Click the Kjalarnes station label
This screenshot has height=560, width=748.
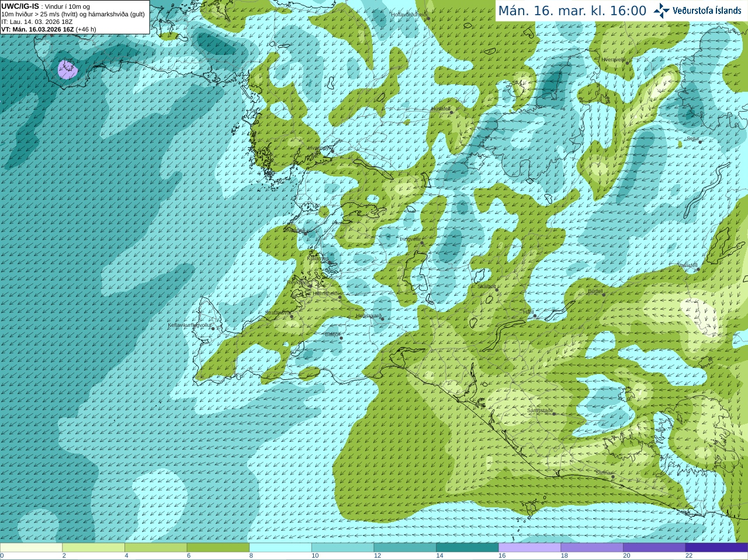[318, 258]
